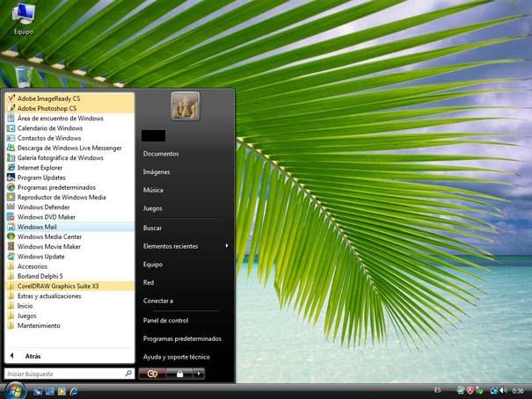Select the Recycle Bin desktop icon

pos(24,76)
